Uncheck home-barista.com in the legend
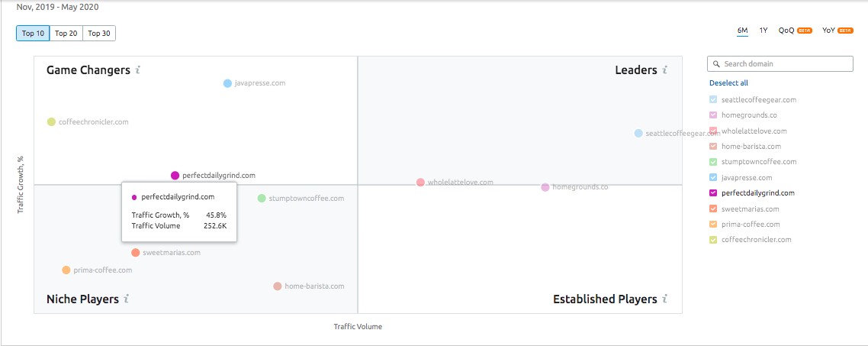Viewport: 868px width, 346px height. click(x=713, y=147)
